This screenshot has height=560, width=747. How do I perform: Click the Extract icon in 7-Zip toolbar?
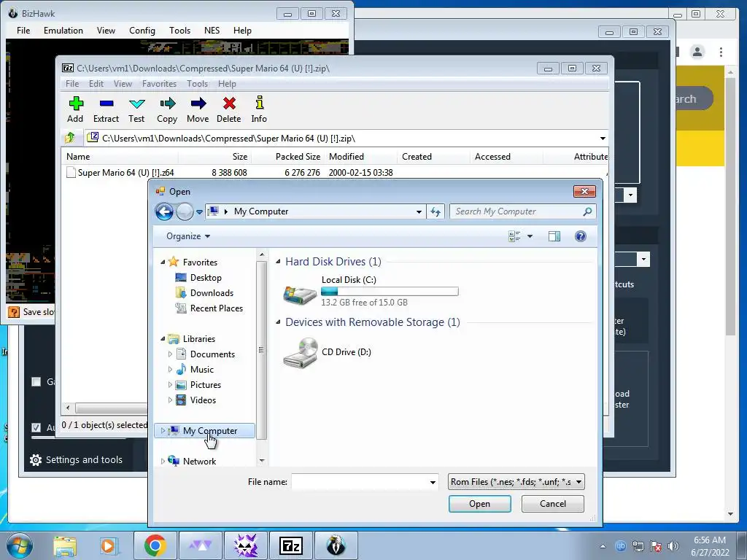[107, 104]
